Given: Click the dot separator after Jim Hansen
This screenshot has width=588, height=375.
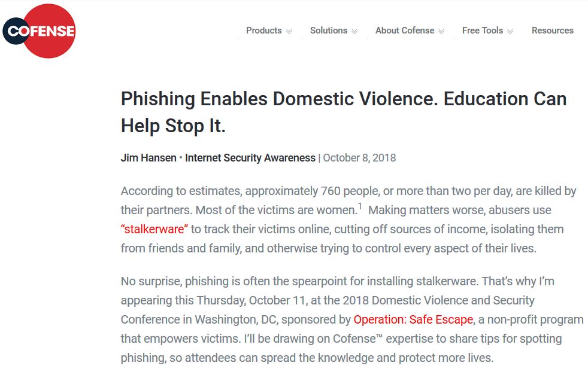Looking at the screenshot, I should [x=181, y=158].
